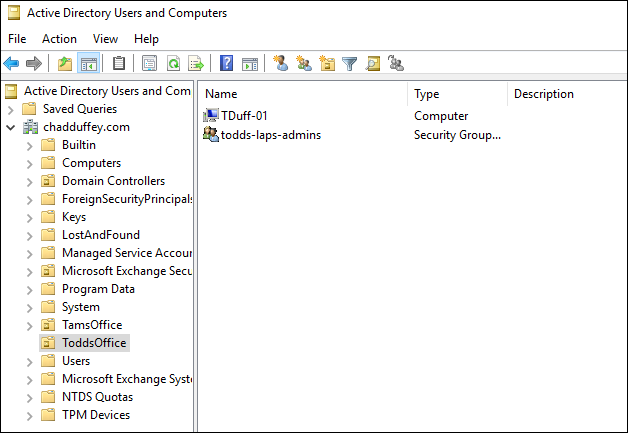Click the Saved Queries folder icon

(x=29, y=109)
